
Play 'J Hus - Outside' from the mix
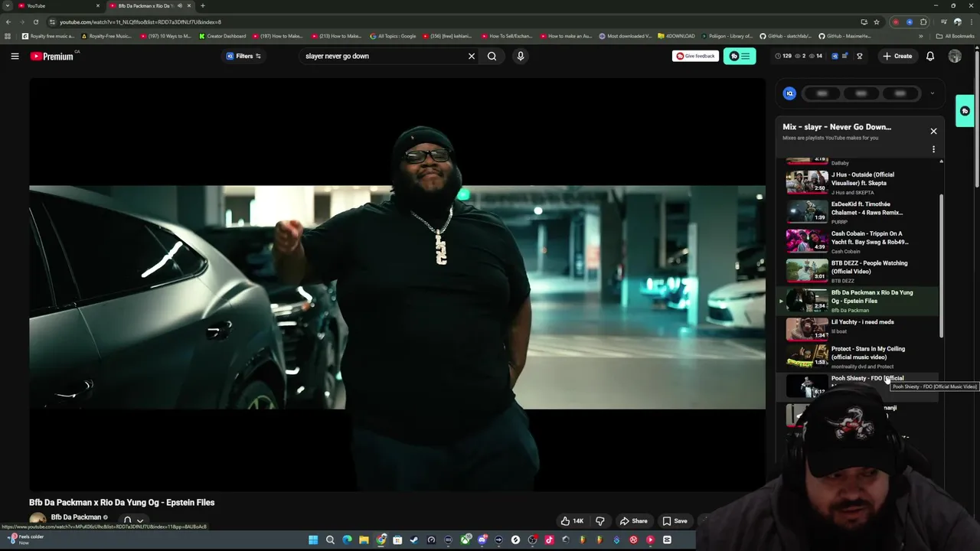pos(857,182)
